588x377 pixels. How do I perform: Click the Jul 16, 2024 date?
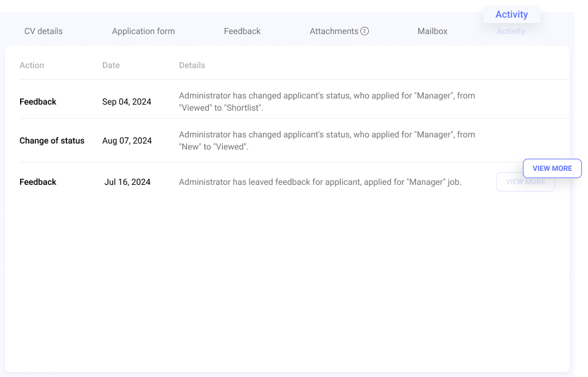(127, 182)
